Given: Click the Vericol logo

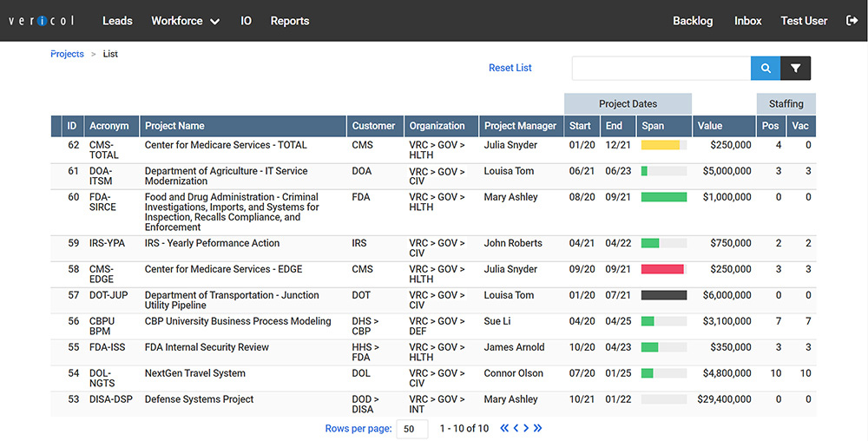Looking at the screenshot, I should pos(43,21).
